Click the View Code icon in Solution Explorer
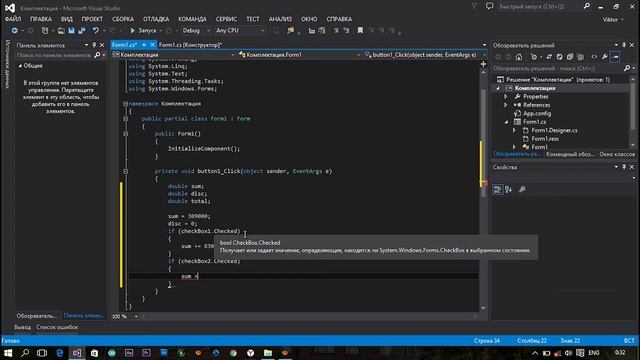The height and width of the screenshot is (360, 640). [594, 57]
